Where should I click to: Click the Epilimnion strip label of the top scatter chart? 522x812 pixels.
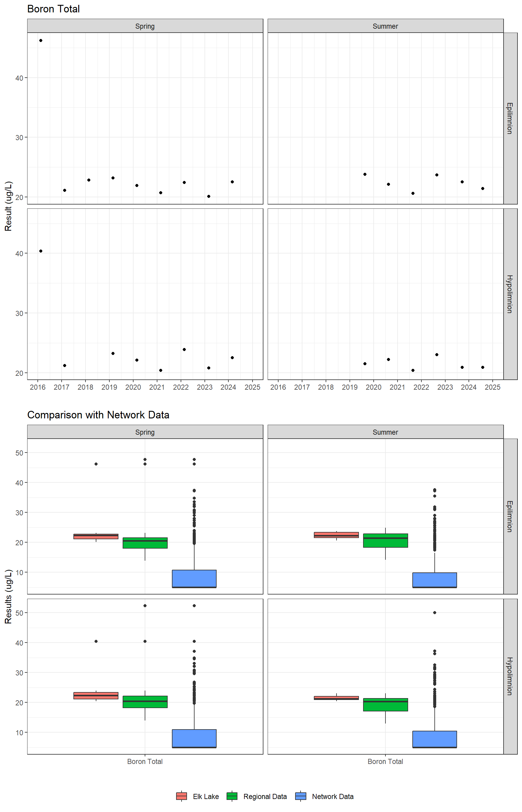tap(510, 118)
